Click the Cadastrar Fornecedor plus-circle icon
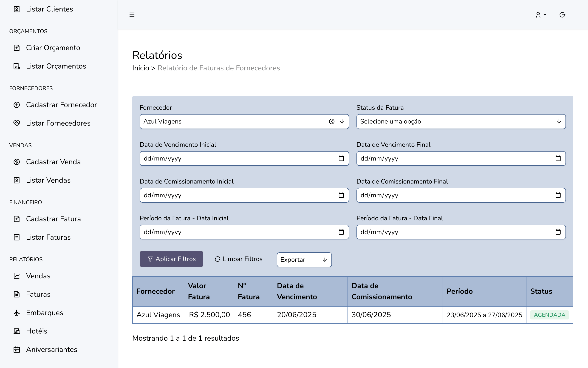Image resolution: width=588 pixels, height=368 pixels. [x=17, y=105]
